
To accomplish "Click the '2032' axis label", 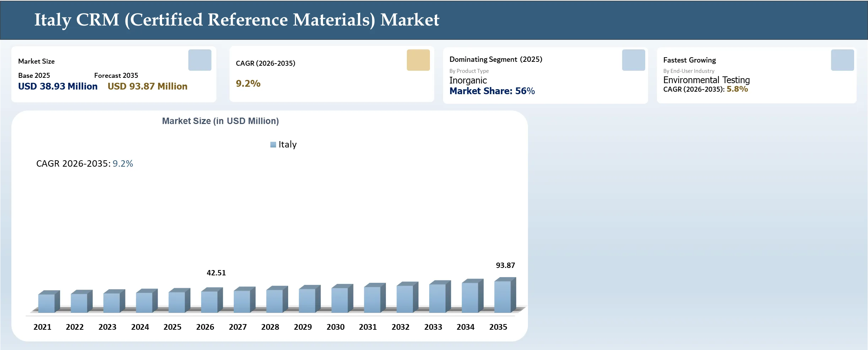I will [x=400, y=327].
